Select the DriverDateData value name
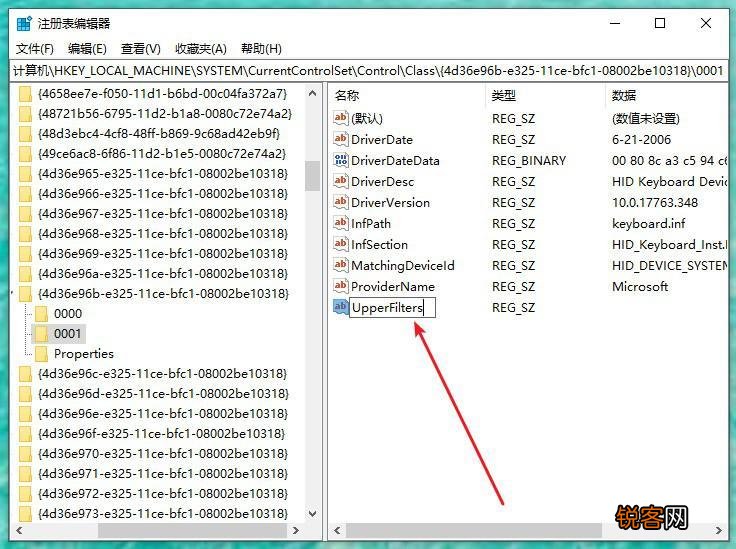The image size is (736, 549). point(395,160)
